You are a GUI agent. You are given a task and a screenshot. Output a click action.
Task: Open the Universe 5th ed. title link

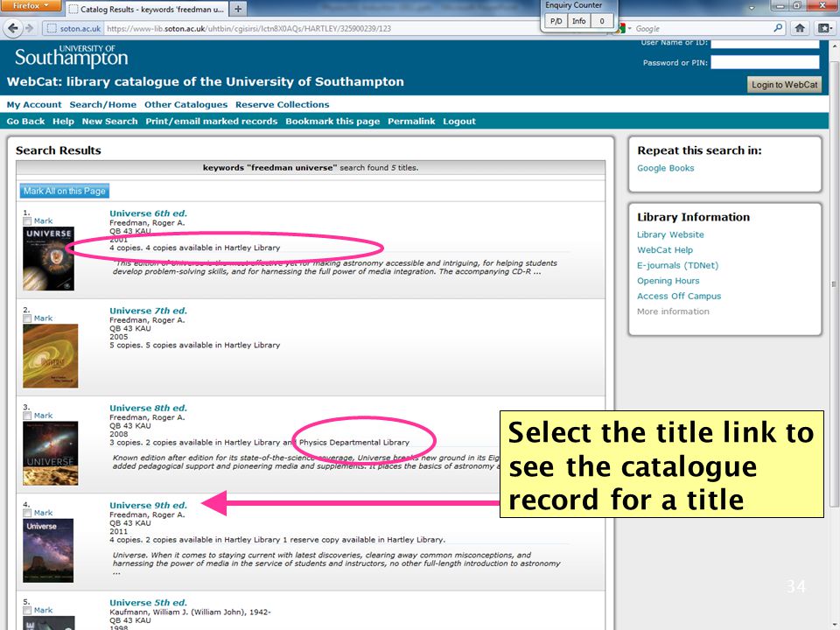(x=149, y=603)
